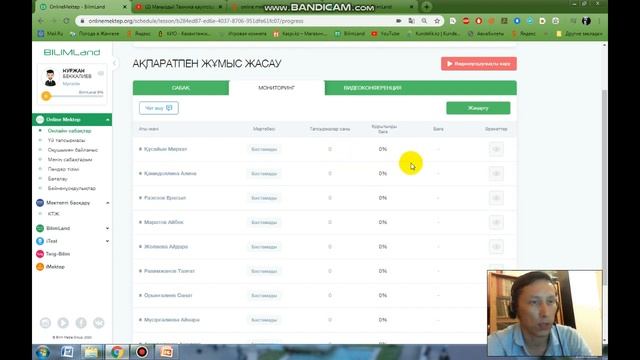The width and height of the screenshot is (640, 360).
Task: Open PowerPoint from taskbar
Action: 166,352
